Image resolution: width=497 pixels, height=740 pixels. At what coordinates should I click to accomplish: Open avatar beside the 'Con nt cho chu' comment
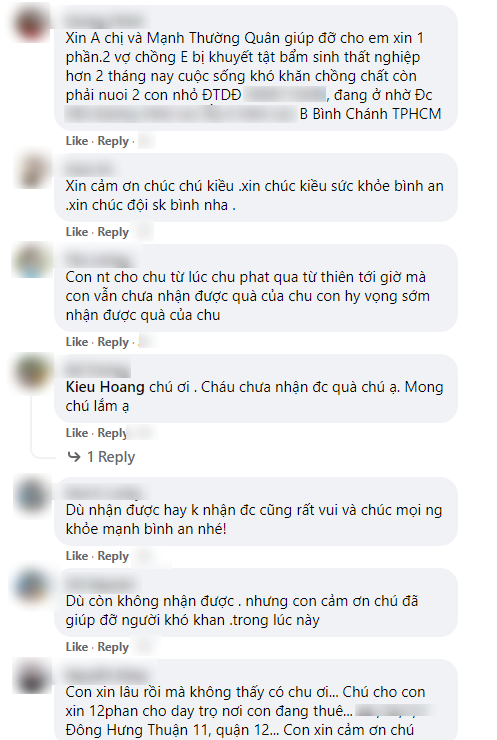click(32, 262)
